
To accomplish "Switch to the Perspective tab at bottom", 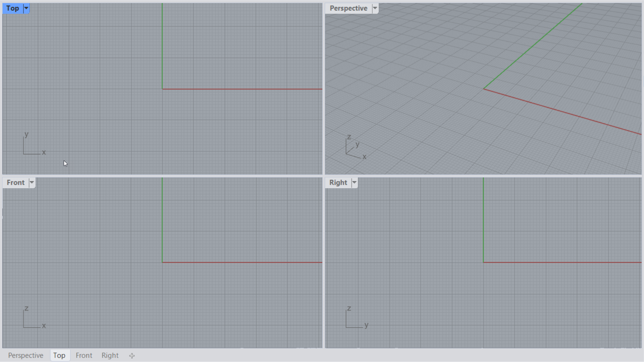I will pos(25,355).
